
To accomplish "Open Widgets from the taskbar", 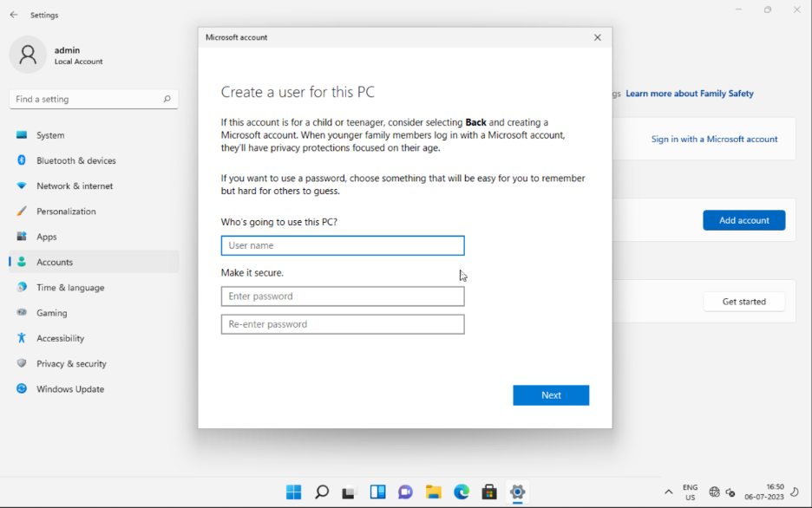I will [377, 492].
